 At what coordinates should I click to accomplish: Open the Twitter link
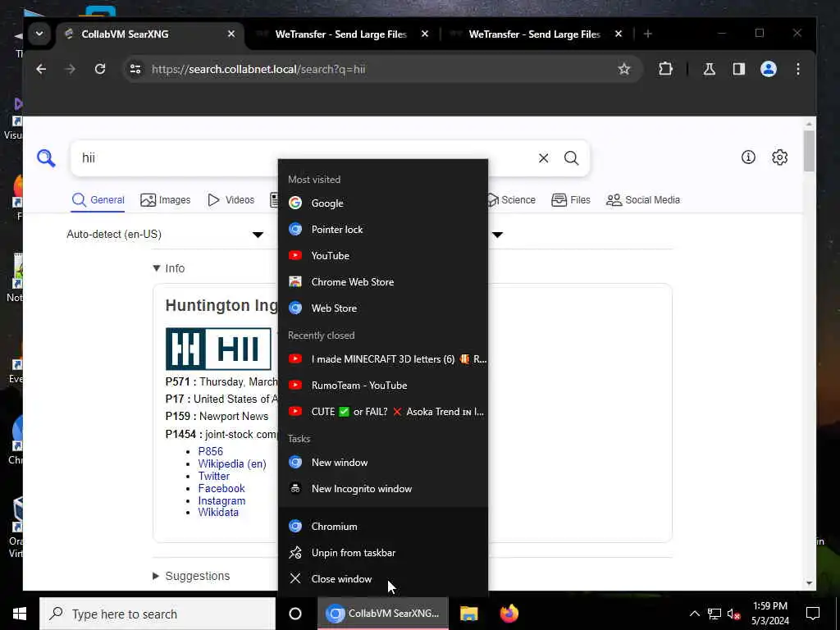tap(214, 476)
